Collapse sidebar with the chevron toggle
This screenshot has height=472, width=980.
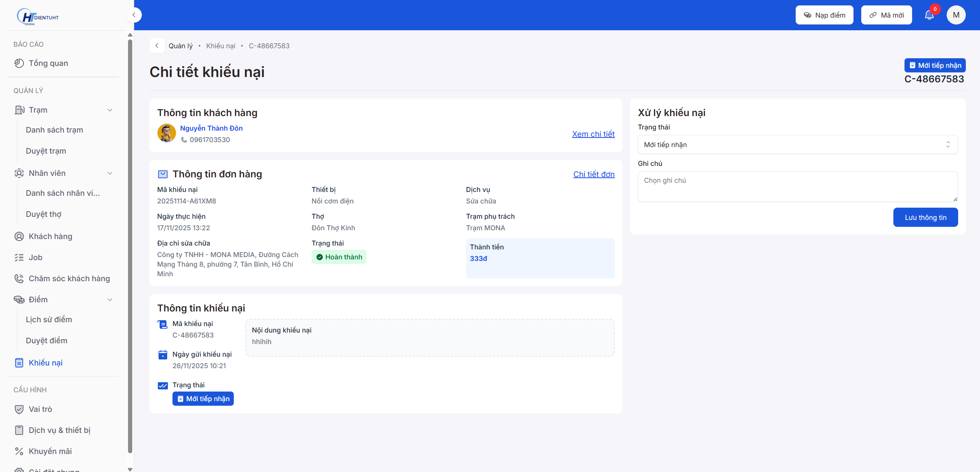click(x=134, y=15)
